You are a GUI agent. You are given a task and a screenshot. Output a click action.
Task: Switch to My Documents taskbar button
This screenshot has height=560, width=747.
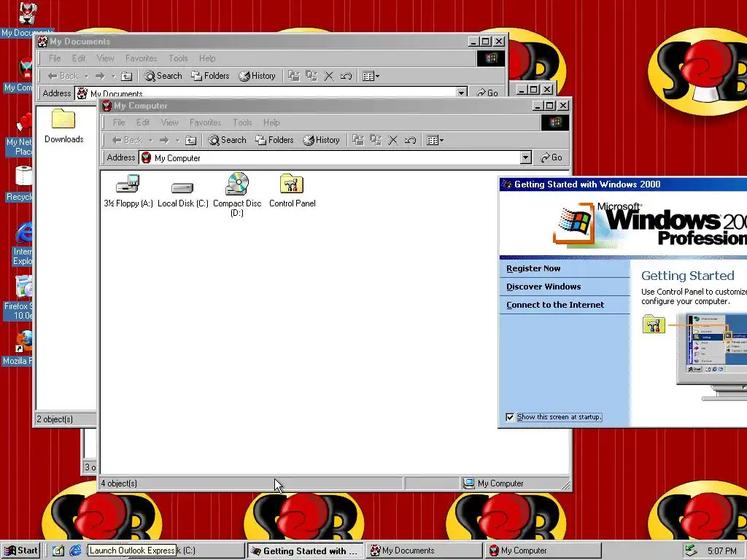point(424,551)
